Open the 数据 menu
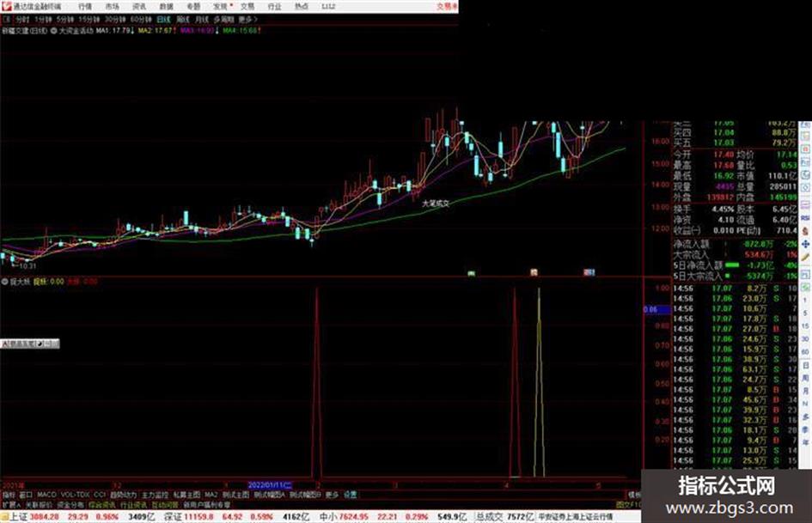 click(166, 7)
